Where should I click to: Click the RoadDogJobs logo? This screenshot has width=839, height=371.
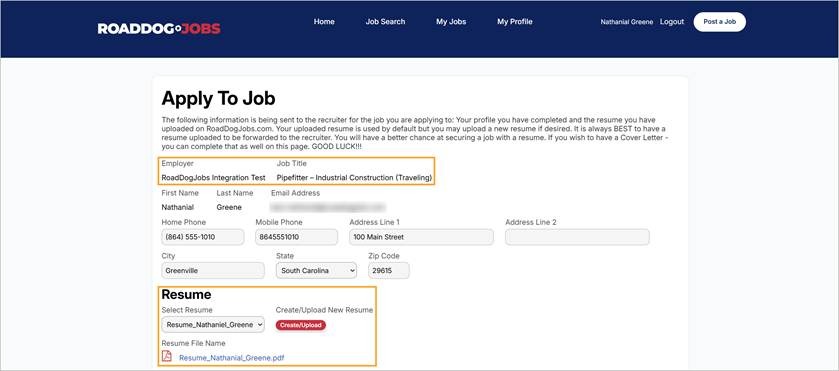pos(159,28)
